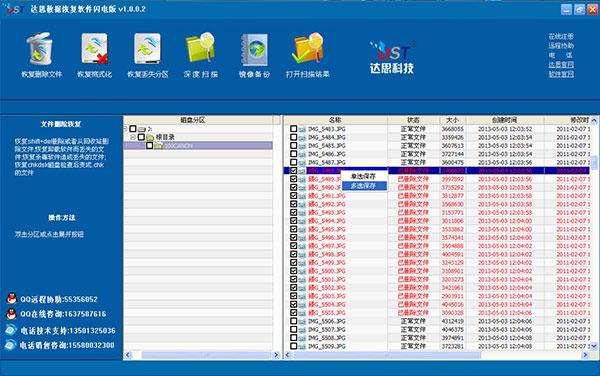Check the box for IMG_5483.JPG
Screen dimensions: 600x376
(x=293, y=129)
